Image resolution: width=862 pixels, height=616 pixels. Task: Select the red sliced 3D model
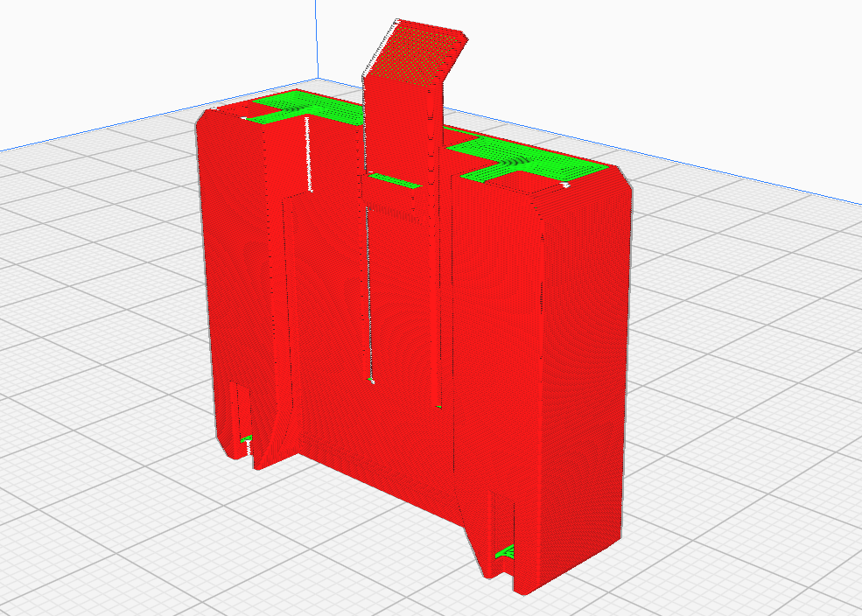click(413, 308)
